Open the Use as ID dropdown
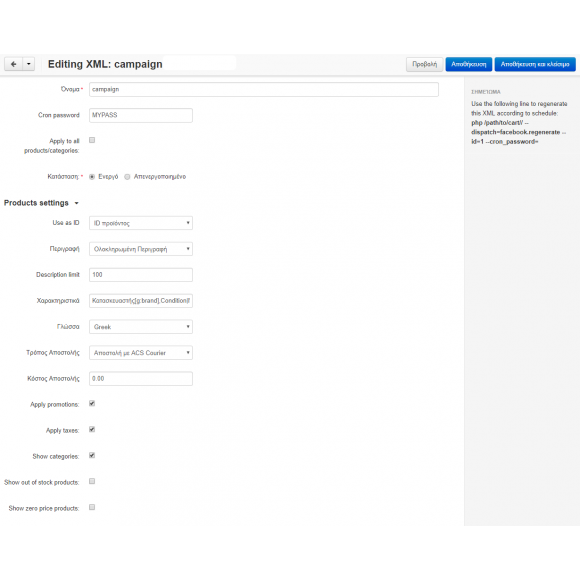 coord(141,223)
